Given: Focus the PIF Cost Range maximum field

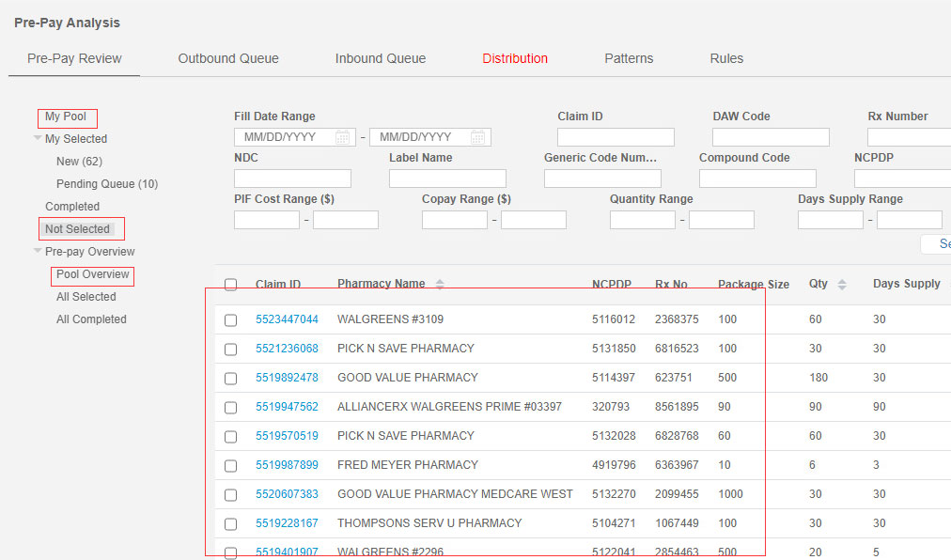Looking at the screenshot, I should (x=346, y=220).
